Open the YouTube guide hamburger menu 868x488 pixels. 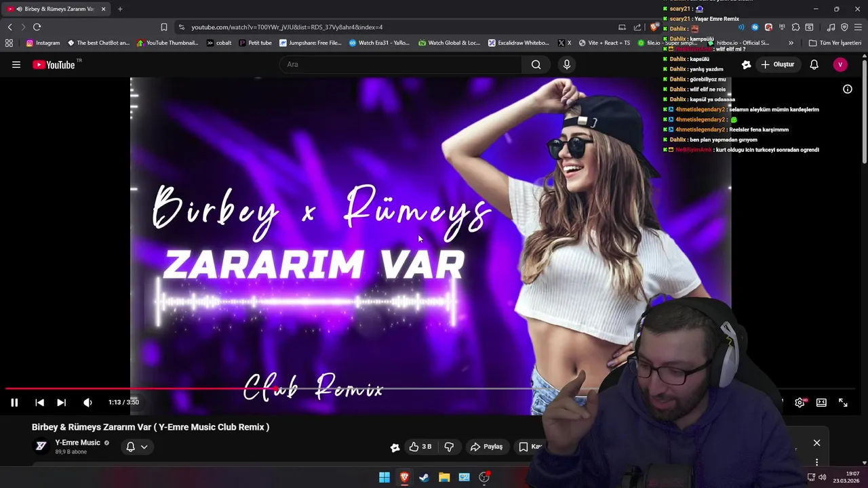(16, 64)
